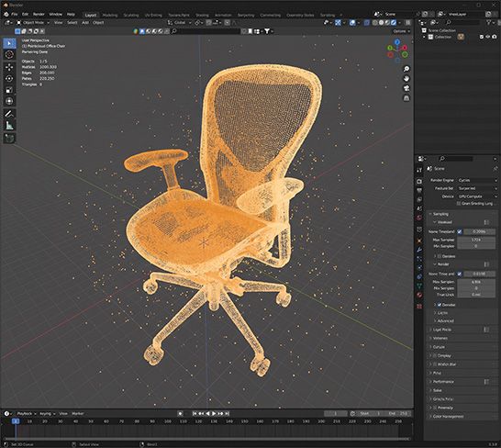Screen dimensions: 501x448
Task: Click the play animation button
Action: tap(214, 413)
